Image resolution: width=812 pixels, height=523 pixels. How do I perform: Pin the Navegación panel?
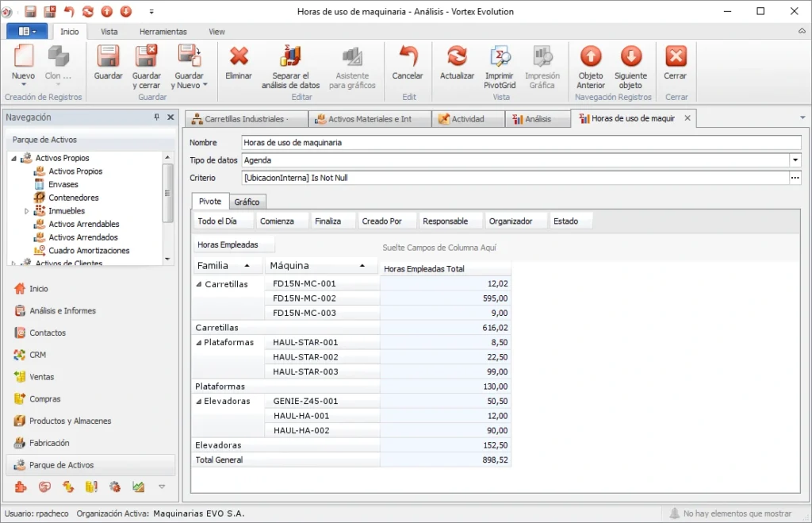(156, 117)
